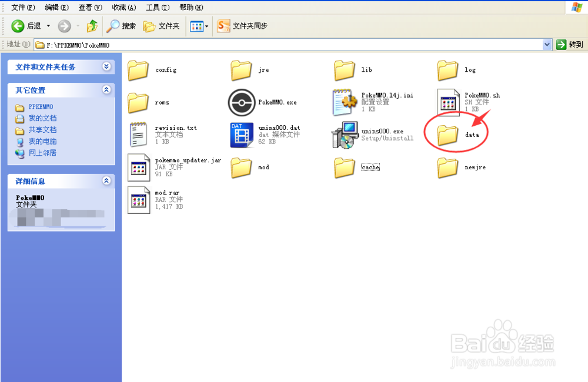
Task: Click the mod.rar file name text
Action: pyautogui.click(x=167, y=193)
